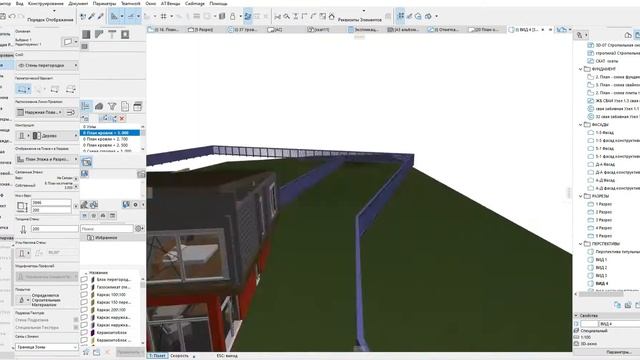Viewport: 640px width, 360px height.
Task: Click the Реквизиты Элементов button
Action: pos(360,19)
